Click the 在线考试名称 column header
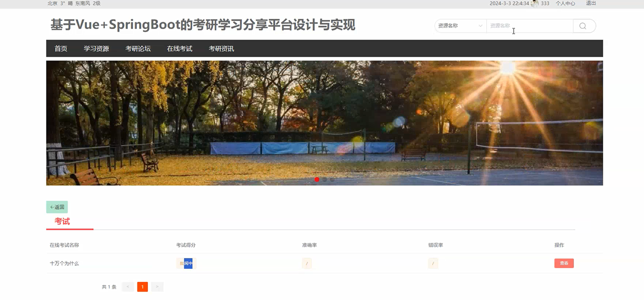The width and height of the screenshot is (644, 300). coord(64,245)
